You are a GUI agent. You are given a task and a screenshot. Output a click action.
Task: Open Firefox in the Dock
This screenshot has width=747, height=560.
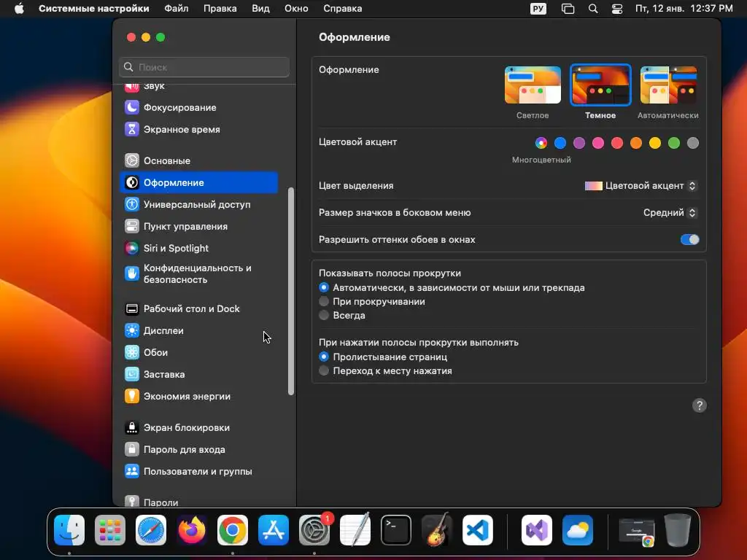[192, 530]
